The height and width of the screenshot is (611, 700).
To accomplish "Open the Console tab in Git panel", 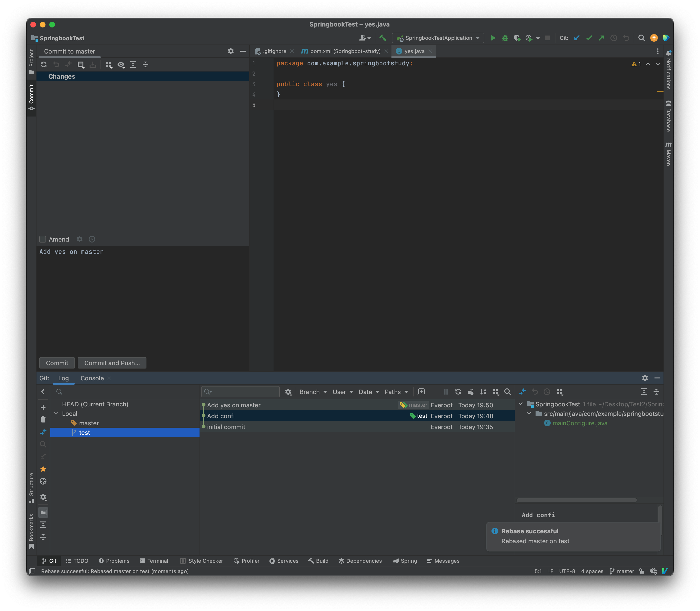I will [x=92, y=378].
